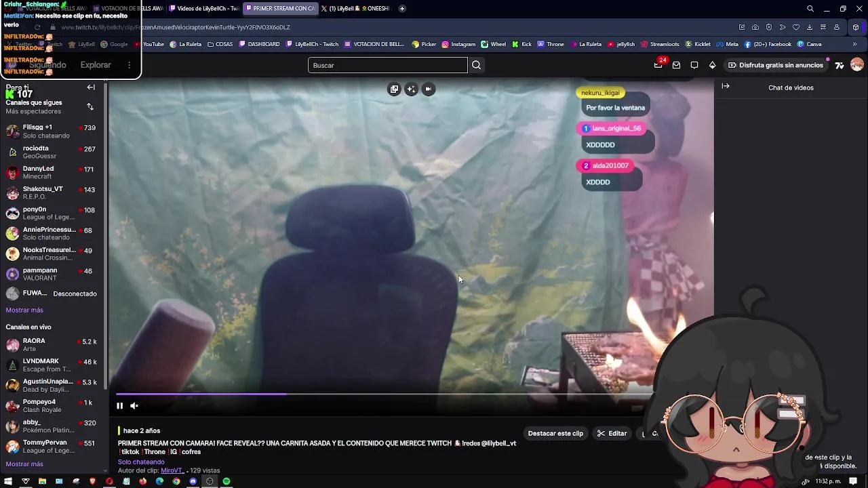The height and width of the screenshot is (488, 868).
Task: Open LVNDMARK live channel
Action: click(x=52, y=365)
